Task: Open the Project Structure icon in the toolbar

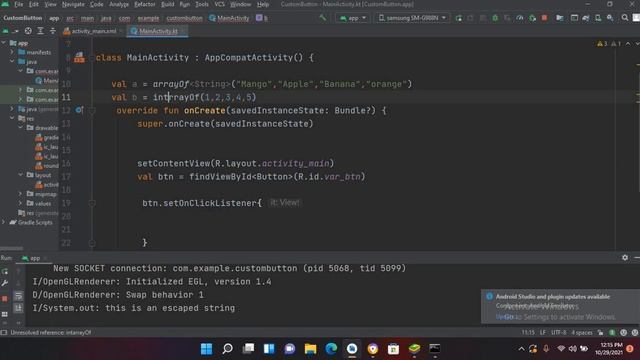Action: (560, 18)
